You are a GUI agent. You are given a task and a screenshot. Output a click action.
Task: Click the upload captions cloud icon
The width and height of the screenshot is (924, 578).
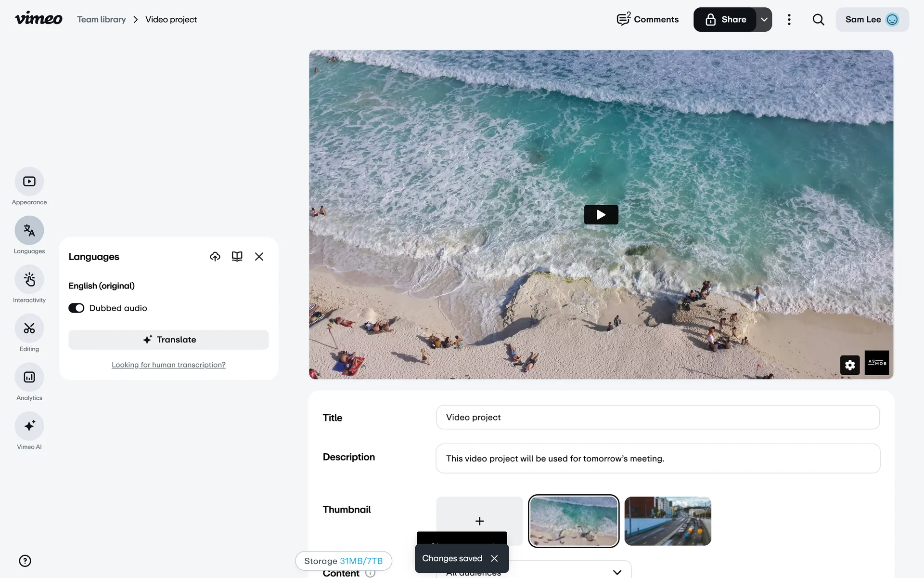[215, 257]
